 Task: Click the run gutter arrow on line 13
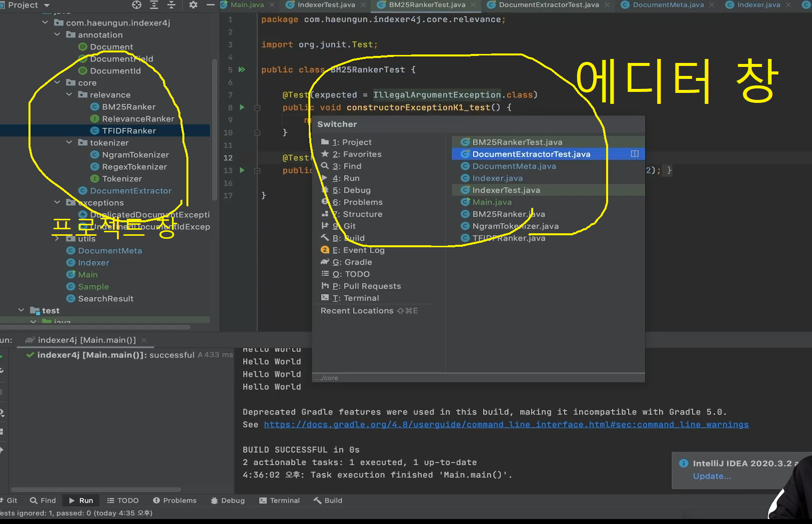(242, 170)
